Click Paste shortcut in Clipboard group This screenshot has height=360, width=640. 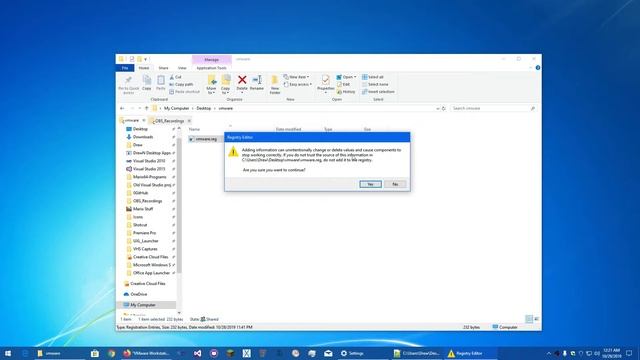click(x=184, y=92)
